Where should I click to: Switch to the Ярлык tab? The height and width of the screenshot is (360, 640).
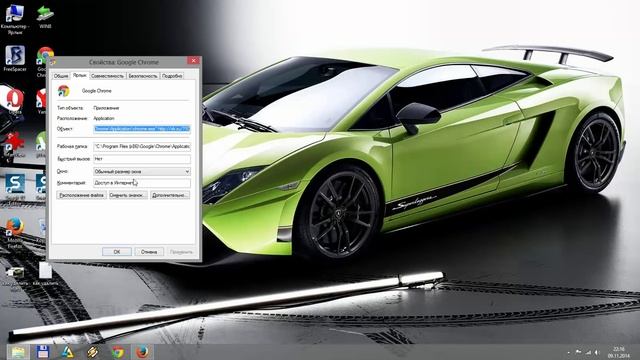click(x=80, y=75)
